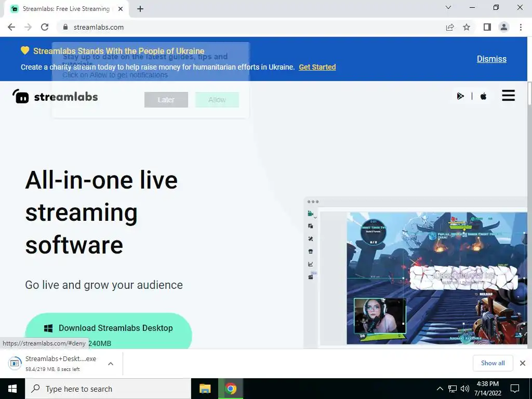This screenshot has height=399, width=532.
Task: Choose Later on the notification prompt
Action: pos(166,100)
